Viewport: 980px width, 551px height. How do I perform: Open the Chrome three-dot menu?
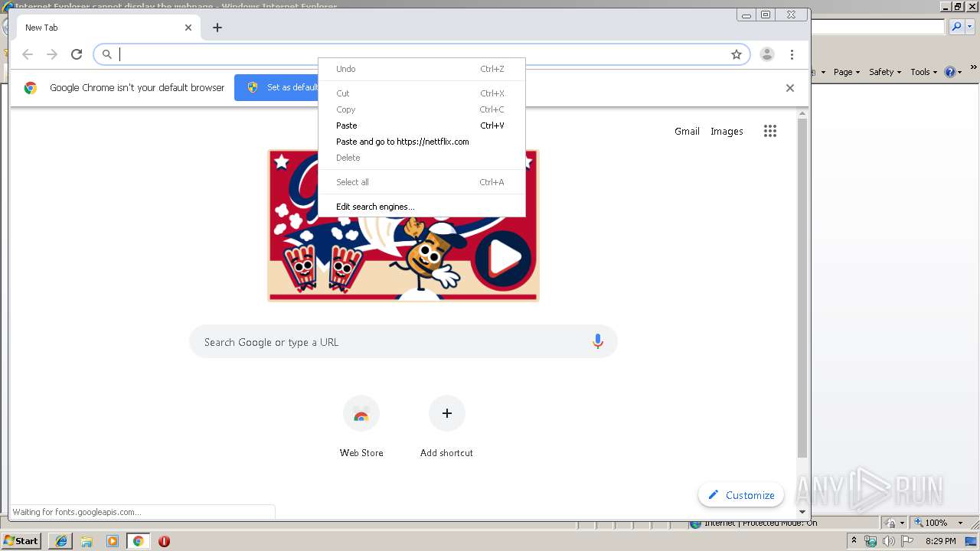792,54
